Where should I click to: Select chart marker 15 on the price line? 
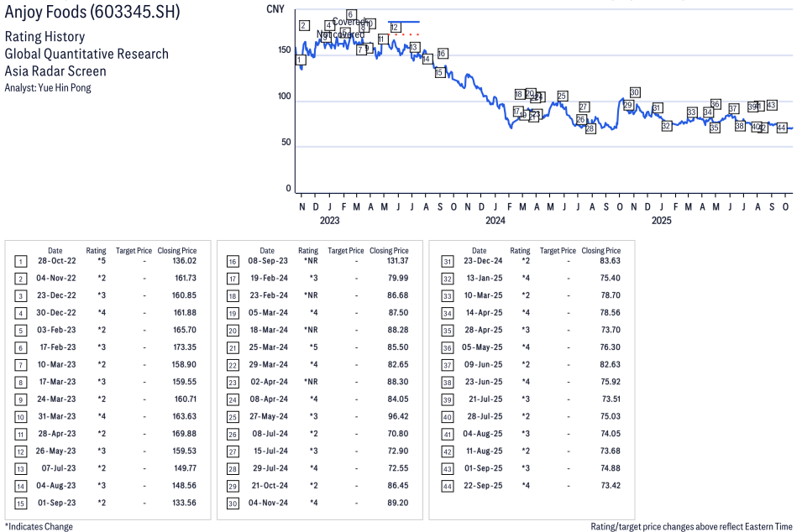439,73
